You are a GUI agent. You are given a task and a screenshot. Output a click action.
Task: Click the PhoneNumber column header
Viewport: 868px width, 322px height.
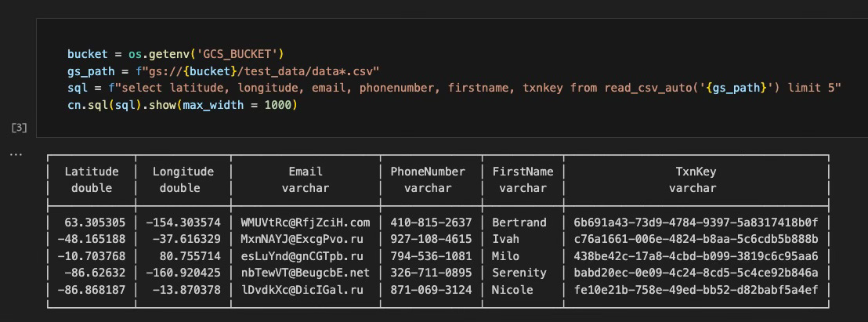(428, 172)
